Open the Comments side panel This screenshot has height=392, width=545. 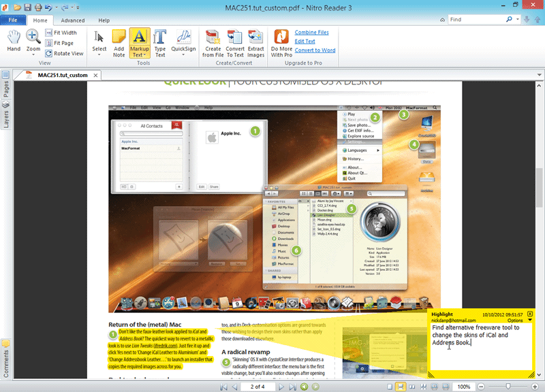5,359
